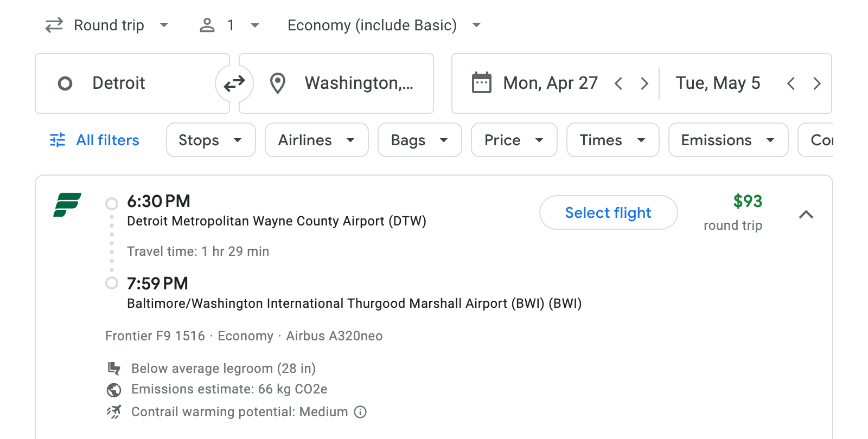Click the departure airport circle marker
The width and height of the screenshot is (868, 439).
click(x=112, y=203)
